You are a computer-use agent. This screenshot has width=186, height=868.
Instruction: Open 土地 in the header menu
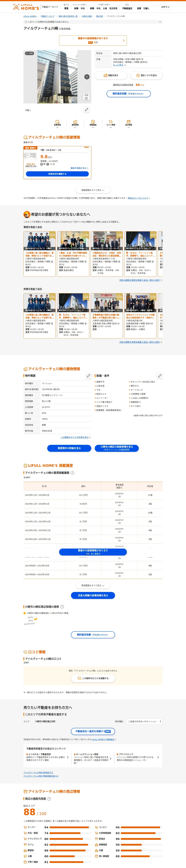pyautogui.click(x=105, y=8)
